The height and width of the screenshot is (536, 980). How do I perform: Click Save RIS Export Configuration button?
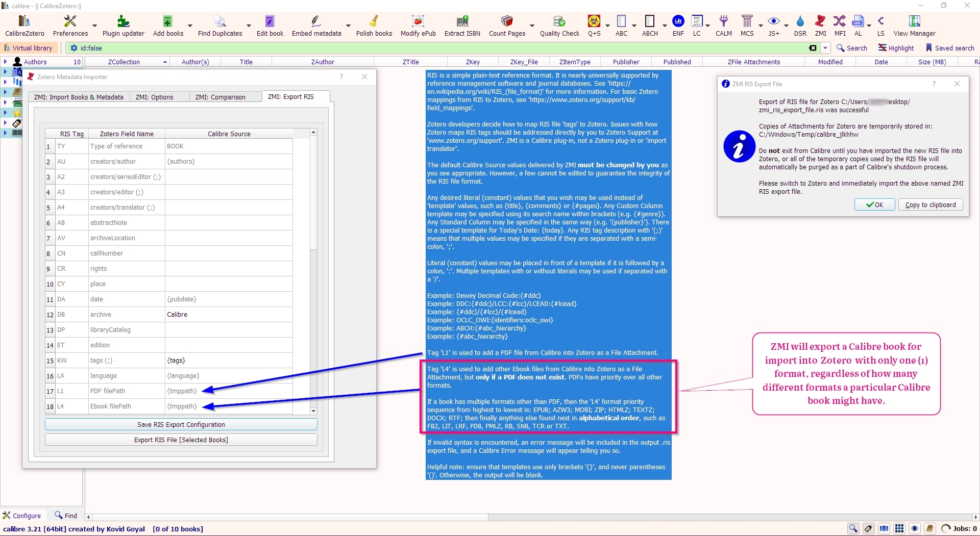(181, 424)
